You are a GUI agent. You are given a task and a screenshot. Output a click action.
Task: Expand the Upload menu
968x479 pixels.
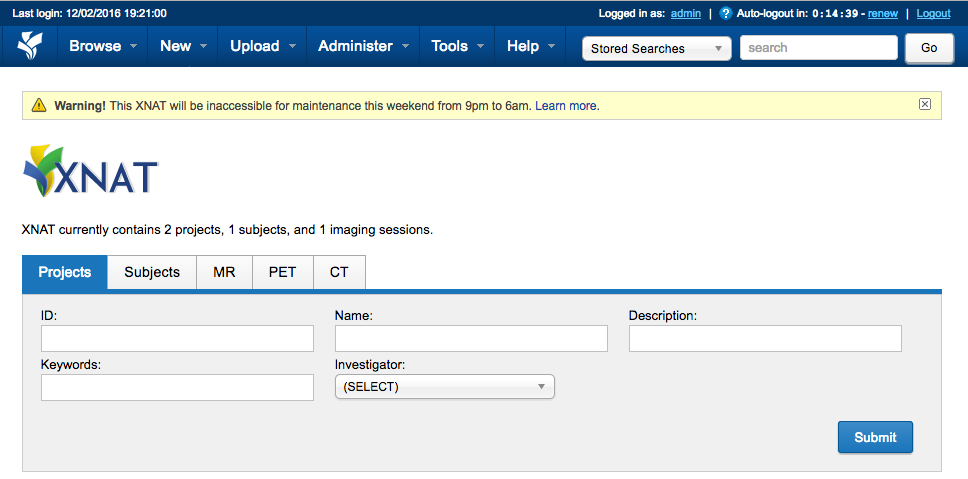coord(263,46)
